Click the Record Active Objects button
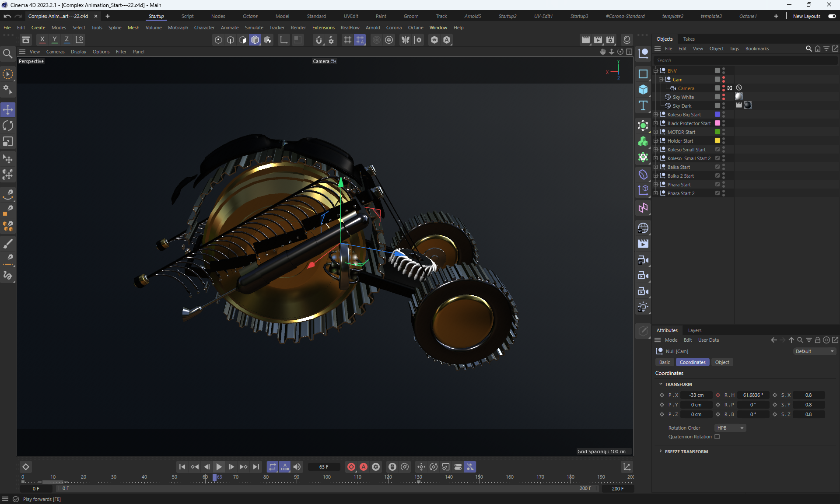 tap(351, 467)
